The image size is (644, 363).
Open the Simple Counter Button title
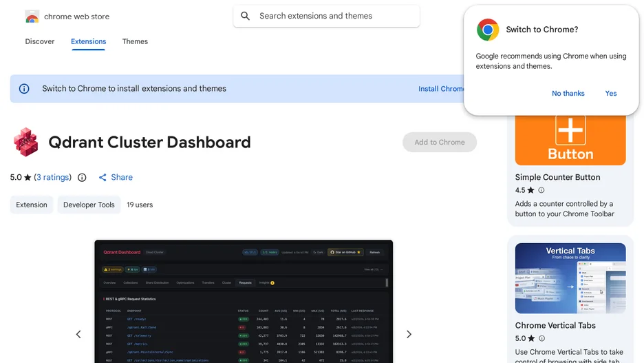(x=557, y=177)
